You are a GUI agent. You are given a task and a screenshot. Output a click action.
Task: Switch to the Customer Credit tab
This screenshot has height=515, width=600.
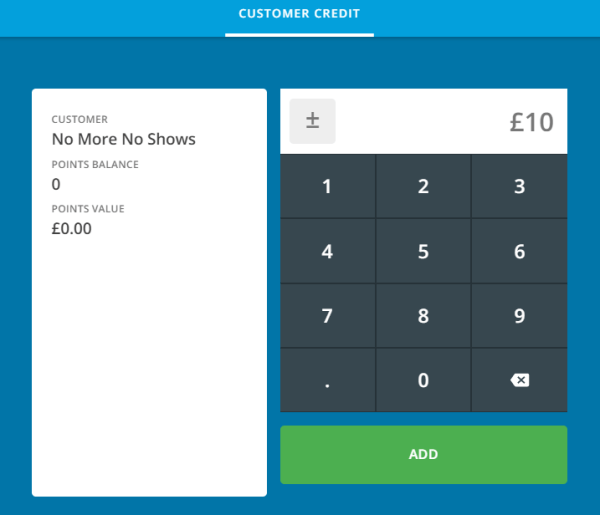point(299,14)
